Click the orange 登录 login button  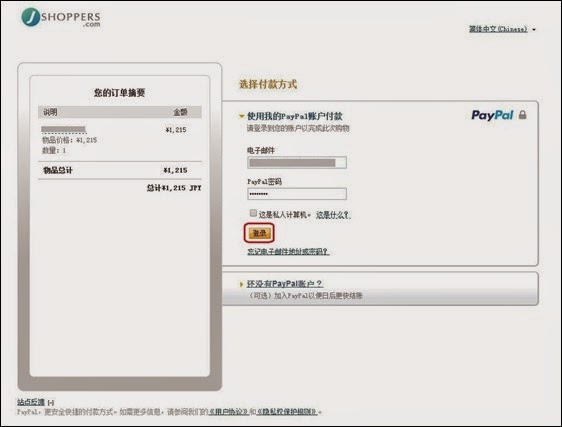point(259,233)
